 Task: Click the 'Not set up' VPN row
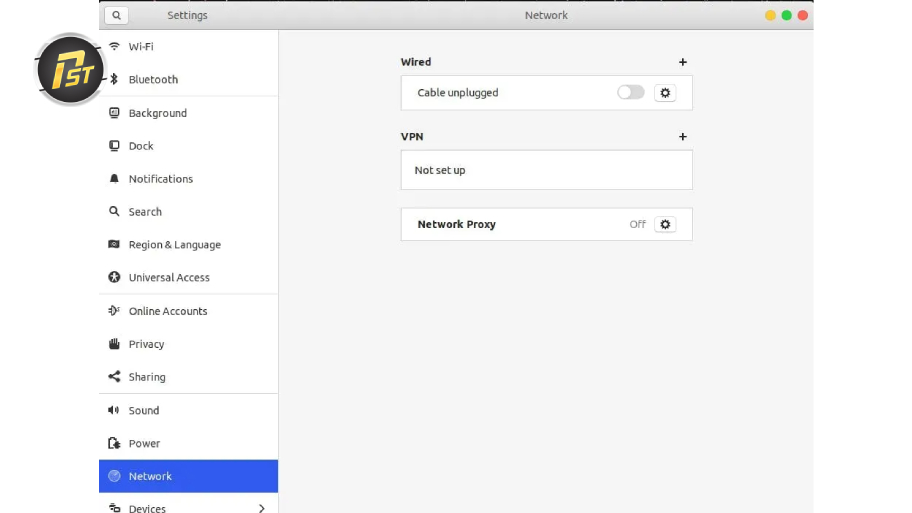pos(547,170)
